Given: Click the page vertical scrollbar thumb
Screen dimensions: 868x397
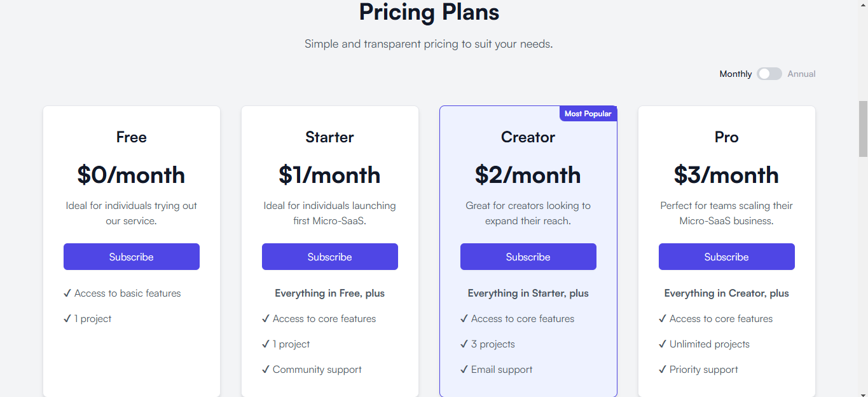Looking at the screenshot, I should (863, 128).
